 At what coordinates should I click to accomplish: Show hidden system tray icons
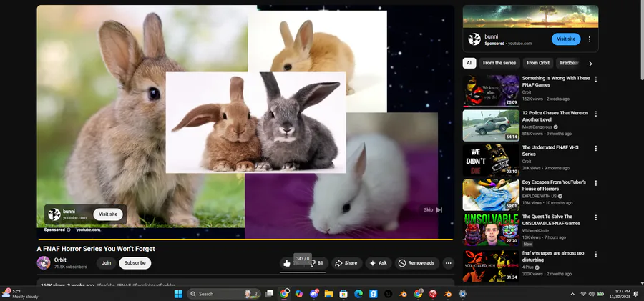point(572,294)
